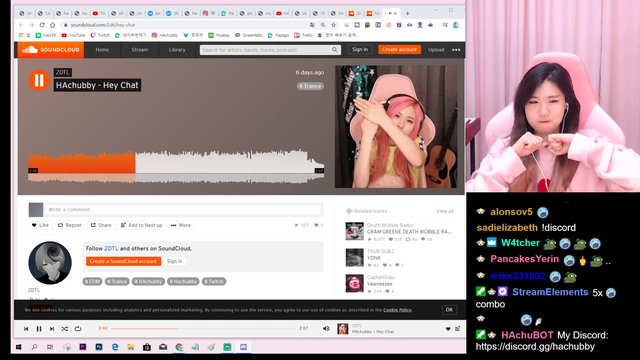This screenshot has height=360, width=640.
Task: Open File Explorer from the taskbar
Action: pyautogui.click(x=131, y=347)
